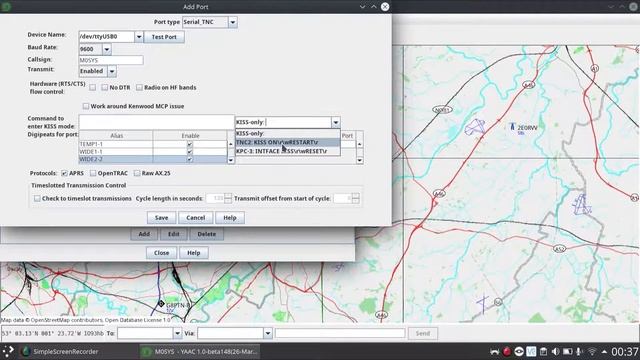Open Help in the Add Port dialog
The height and width of the screenshot is (360, 640).
(230, 218)
